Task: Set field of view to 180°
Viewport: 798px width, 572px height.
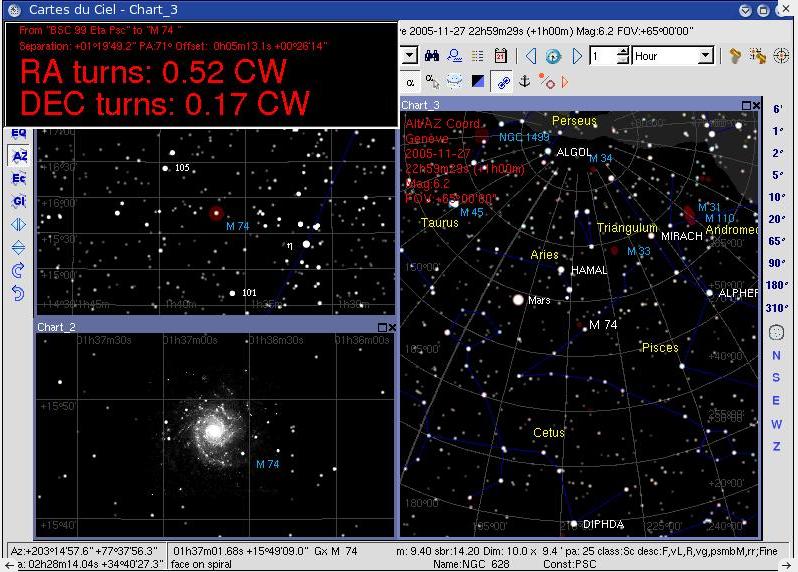Action: tap(777, 285)
